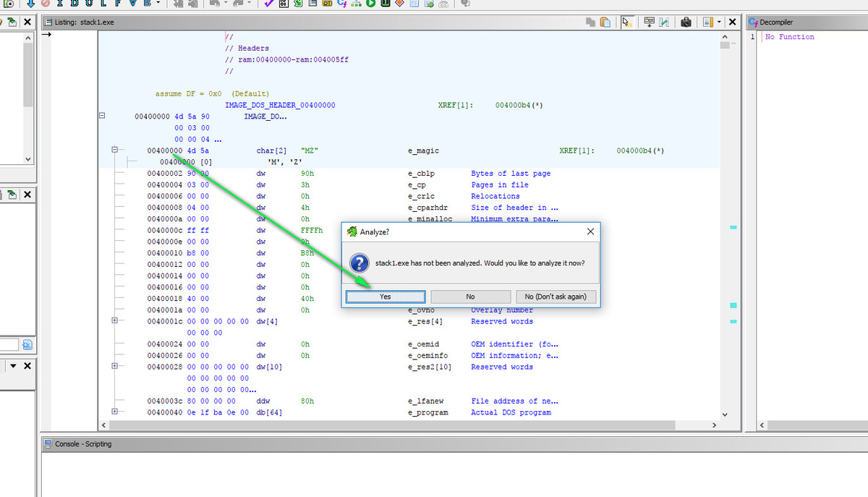Go to next Undefined (U) navigation icon
Image resolution: width=868 pixels, height=497 pixels.
pos(88,4)
